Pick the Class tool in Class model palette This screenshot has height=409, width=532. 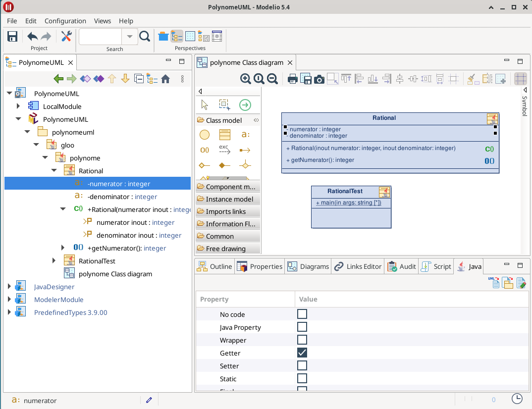(224, 135)
